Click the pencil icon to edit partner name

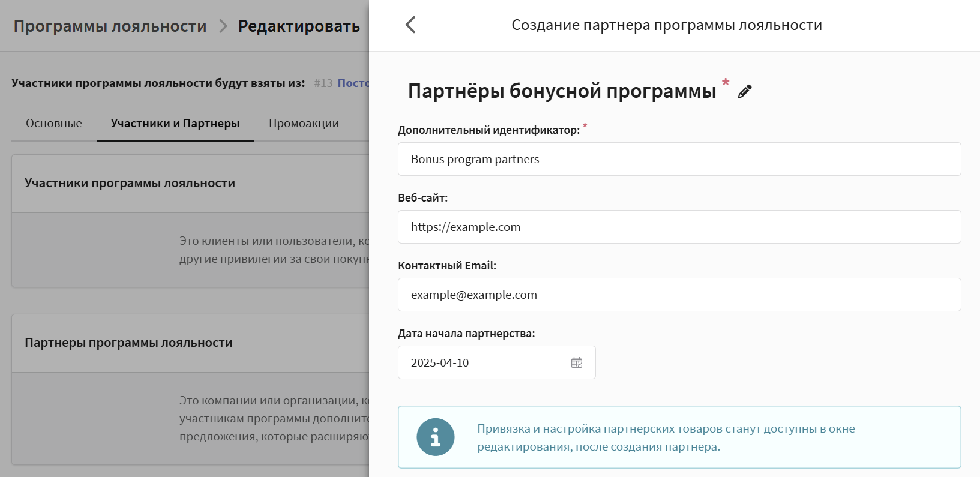point(745,91)
